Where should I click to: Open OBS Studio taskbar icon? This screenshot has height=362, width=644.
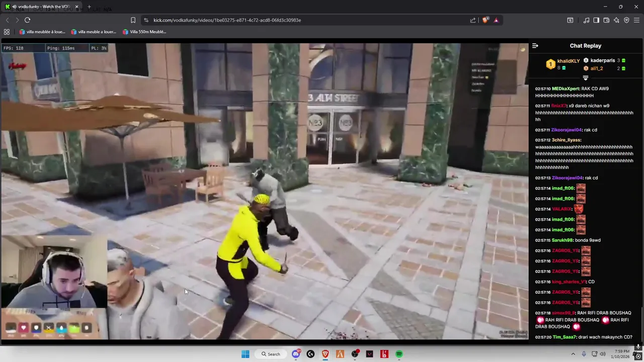coord(355,354)
